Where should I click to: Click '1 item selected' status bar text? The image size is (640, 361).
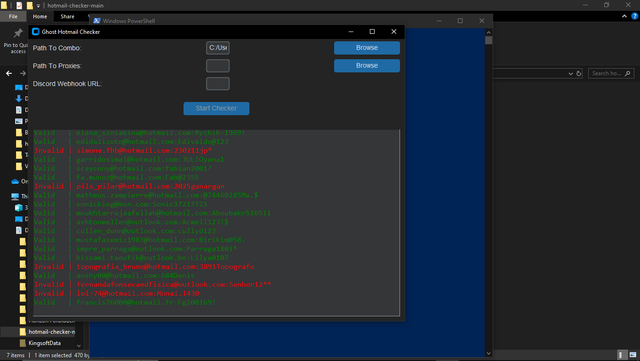click(x=53, y=355)
